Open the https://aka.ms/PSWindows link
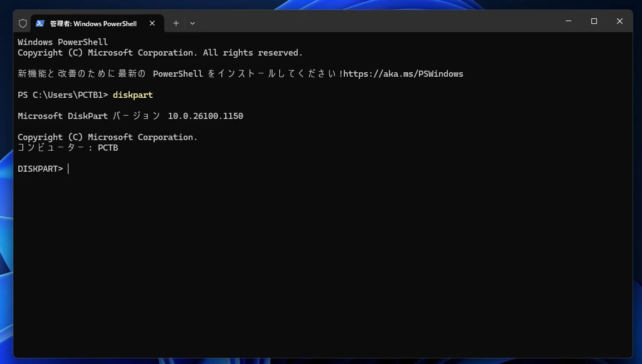 tap(403, 74)
